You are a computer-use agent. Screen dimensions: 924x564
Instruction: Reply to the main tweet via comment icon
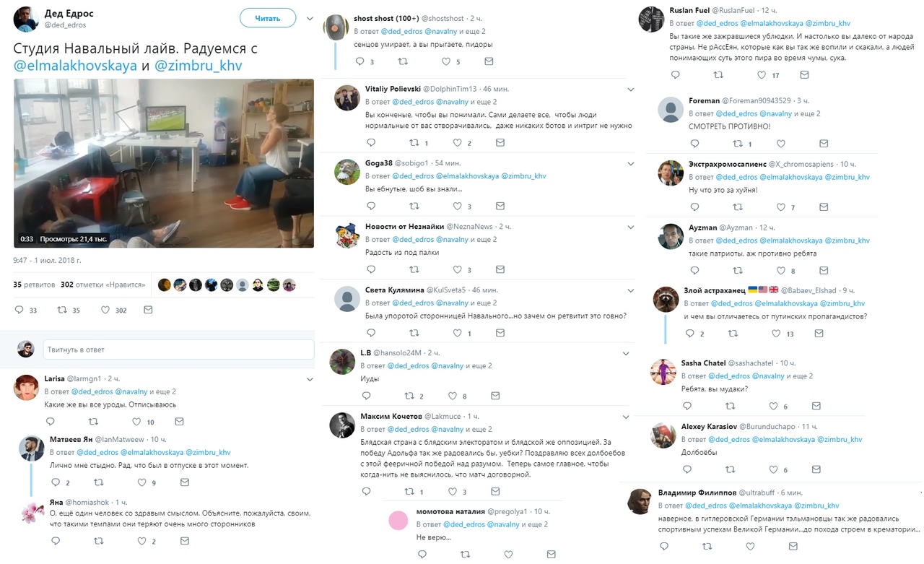pyautogui.click(x=19, y=310)
